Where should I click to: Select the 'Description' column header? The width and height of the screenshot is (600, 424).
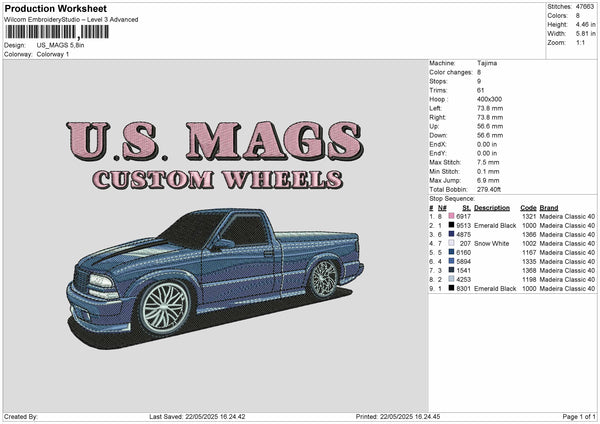[492, 208]
